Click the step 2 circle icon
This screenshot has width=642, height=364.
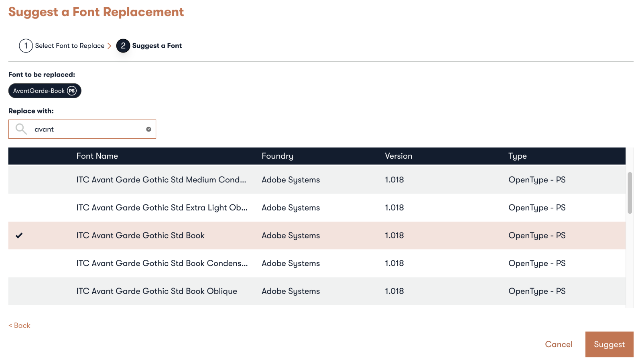(x=123, y=46)
